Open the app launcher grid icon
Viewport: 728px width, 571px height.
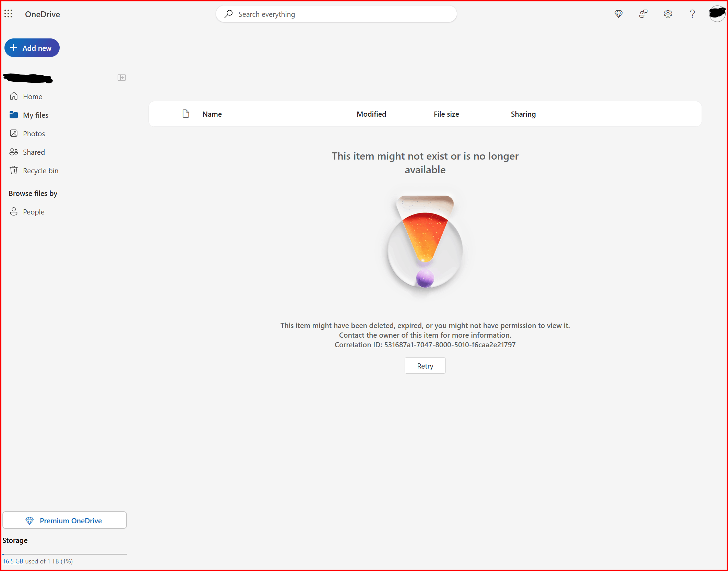point(9,14)
